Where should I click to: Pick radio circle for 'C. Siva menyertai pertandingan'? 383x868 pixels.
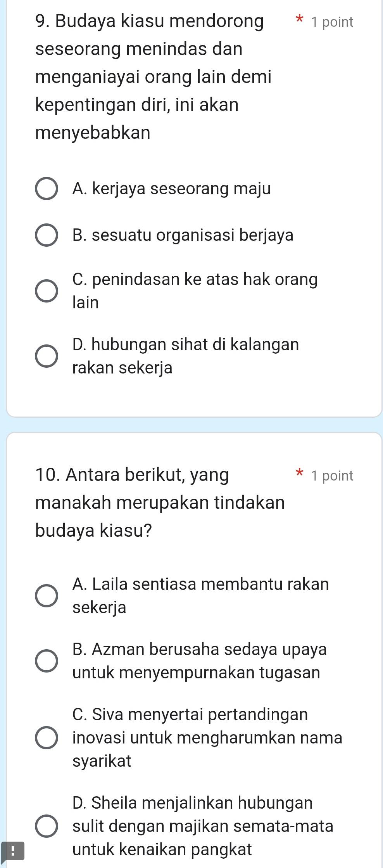click(47, 737)
